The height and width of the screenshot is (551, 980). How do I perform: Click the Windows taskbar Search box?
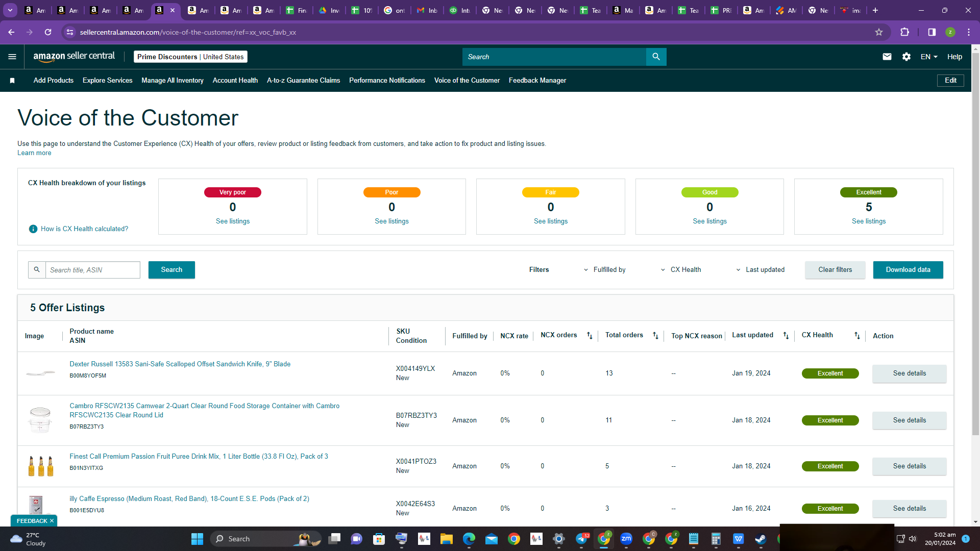click(x=265, y=539)
